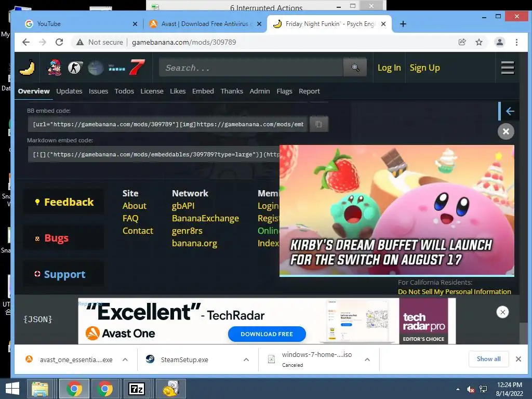Image resolution: width=532 pixels, height=399 pixels.
Task: Open the Friday Night Funkin' game icon
Action: [x=55, y=68]
